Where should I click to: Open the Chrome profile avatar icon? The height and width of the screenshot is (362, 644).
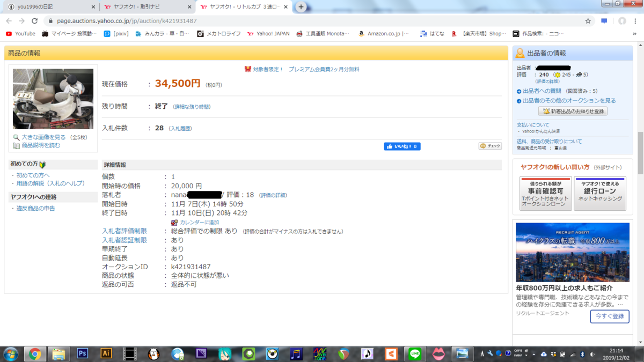pyautogui.click(x=622, y=21)
